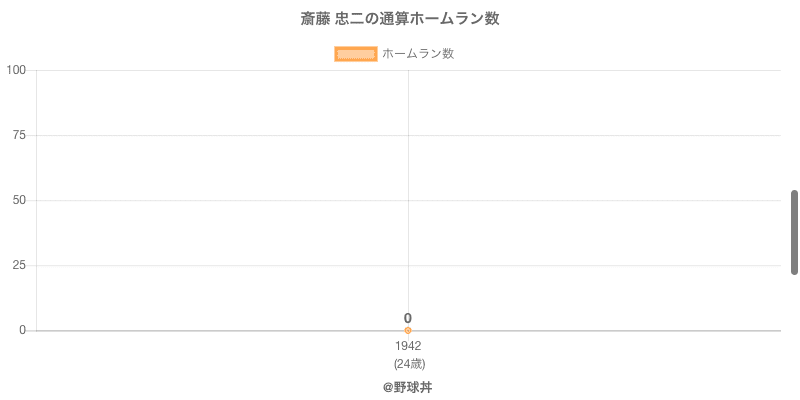Click the 50 y-axis tick label
The width and height of the screenshot is (800, 400).
(20, 200)
